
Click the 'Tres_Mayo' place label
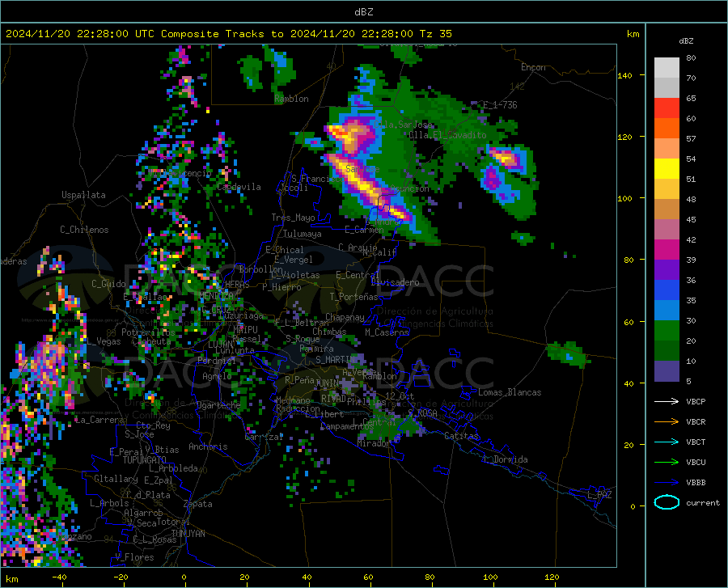pos(293,218)
